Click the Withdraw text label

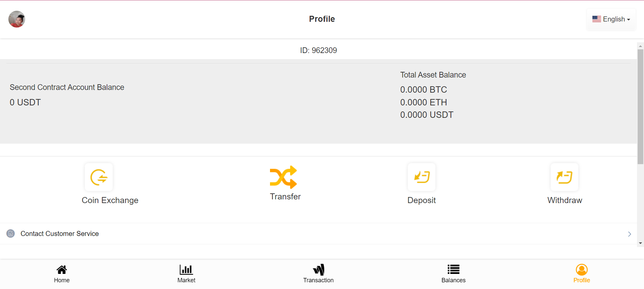[x=565, y=200]
